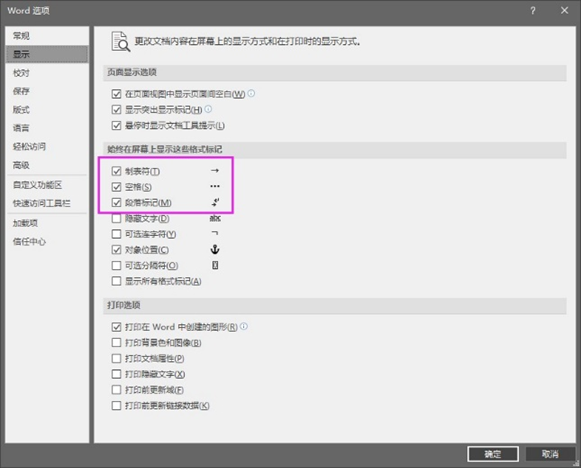581x468 pixels.
Task: Click the info icon after 打印在 Word 中创建的图形
Action: pyautogui.click(x=243, y=326)
